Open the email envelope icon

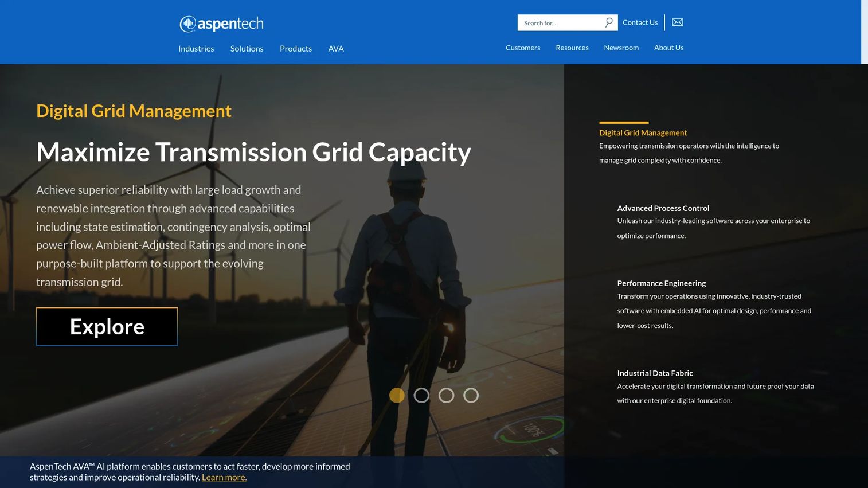tap(678, 22)
